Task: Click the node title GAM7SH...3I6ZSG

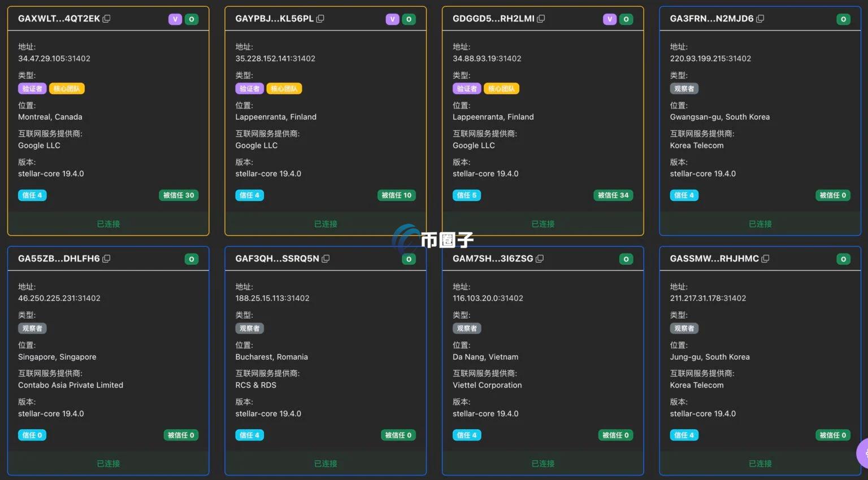Action: pos(493,259)
